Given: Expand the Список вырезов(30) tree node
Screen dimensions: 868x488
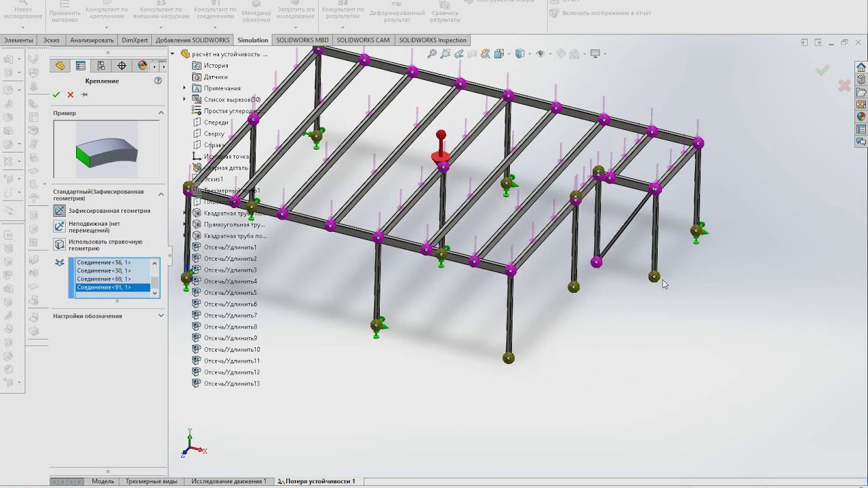Looking at the screenshot, I should pyautogui.click(x=184, y=100).
